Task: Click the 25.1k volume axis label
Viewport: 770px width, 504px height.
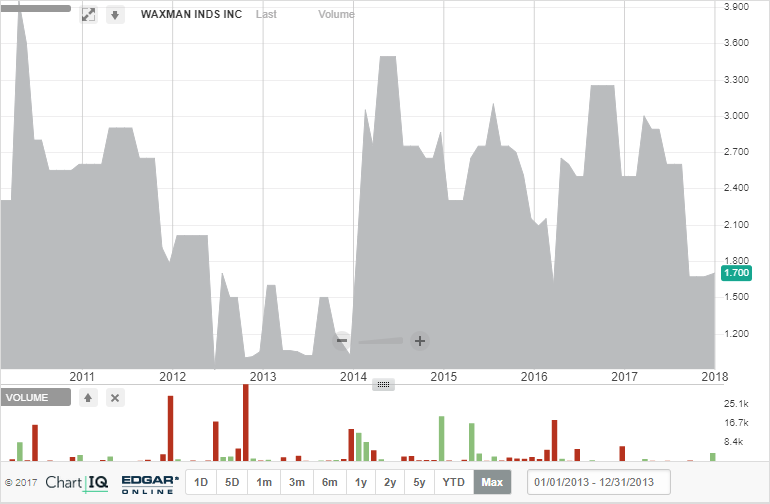Action: tap(736, 404)
